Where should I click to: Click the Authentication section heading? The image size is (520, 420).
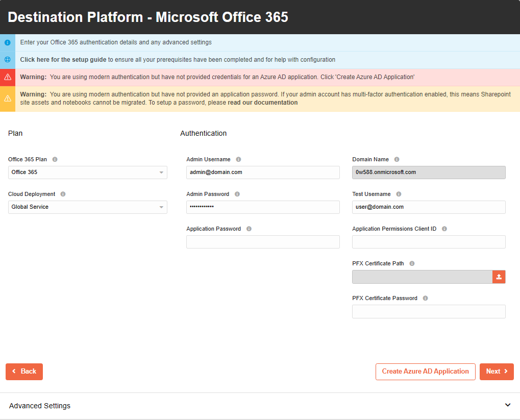click(x=203, y=133)
